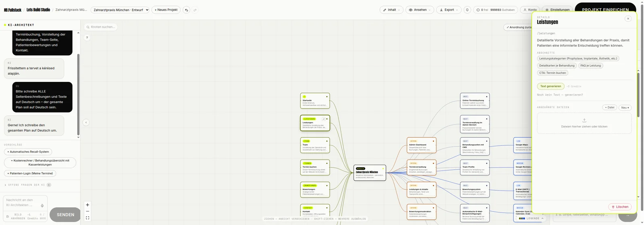Click the chat panel vertical scrollbar
Viewport: 644px width, 225px height.
coord(78,95)
